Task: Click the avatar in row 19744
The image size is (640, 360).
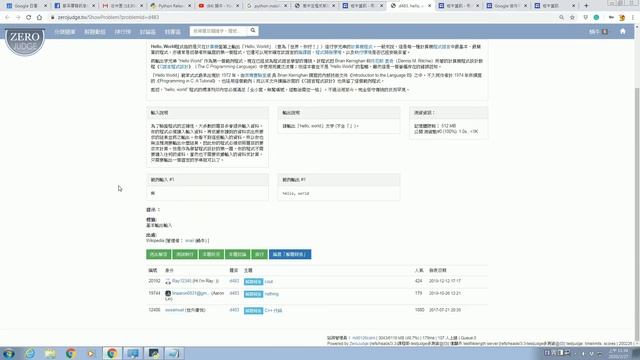Action: [x=168, y=293]
